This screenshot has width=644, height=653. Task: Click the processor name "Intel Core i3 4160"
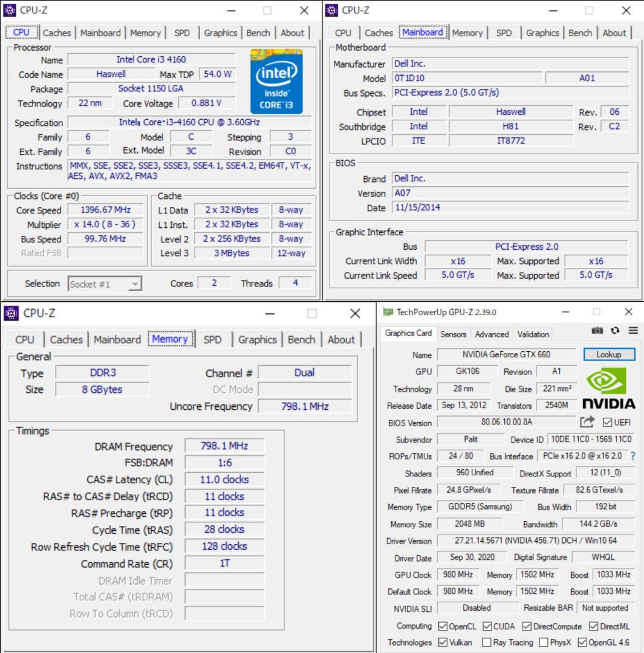click(x=151, y=59)
